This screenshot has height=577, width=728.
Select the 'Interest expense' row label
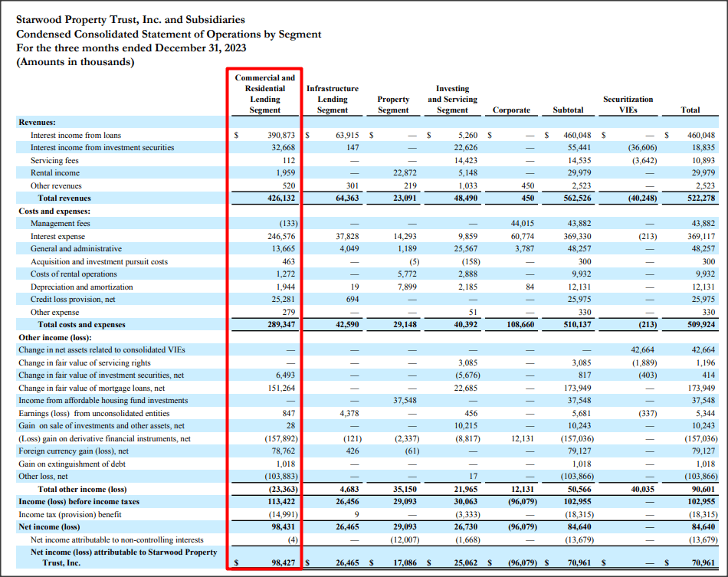click(57, 236)
